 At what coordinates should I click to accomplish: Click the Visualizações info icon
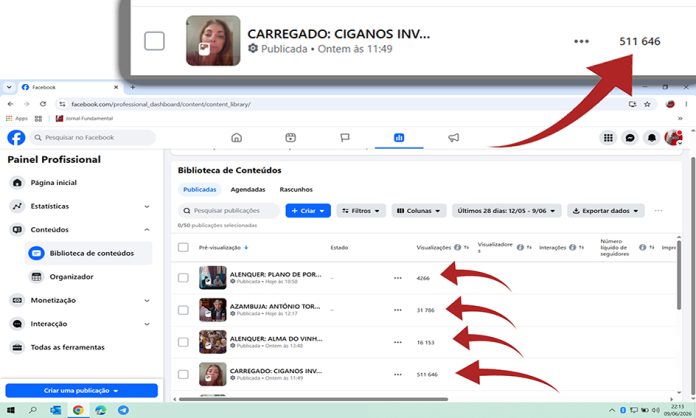click(x=458, y=247)
